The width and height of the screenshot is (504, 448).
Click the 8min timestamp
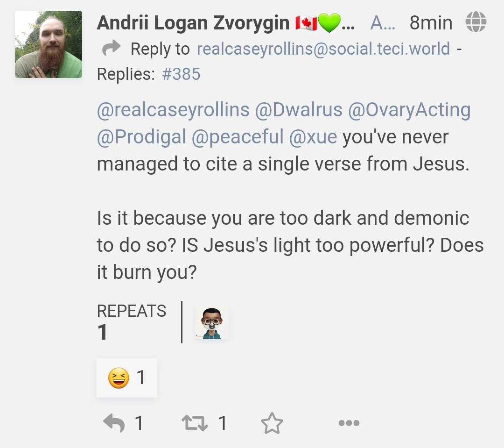[x=430, y=23]
